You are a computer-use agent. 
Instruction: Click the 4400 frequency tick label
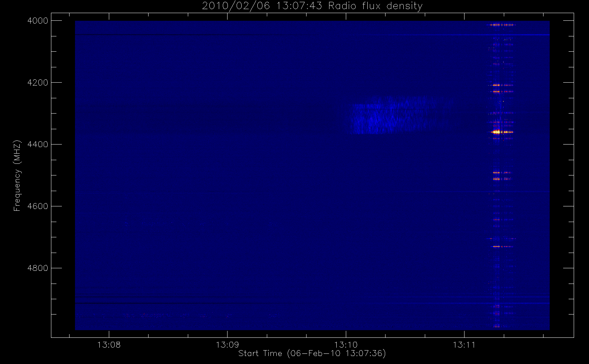[38, 145]
